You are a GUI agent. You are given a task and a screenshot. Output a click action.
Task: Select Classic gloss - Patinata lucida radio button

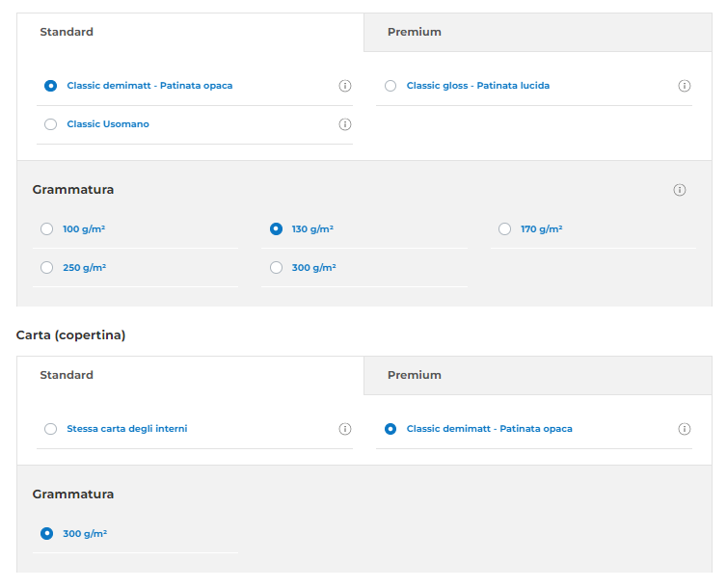coord(390,86)
